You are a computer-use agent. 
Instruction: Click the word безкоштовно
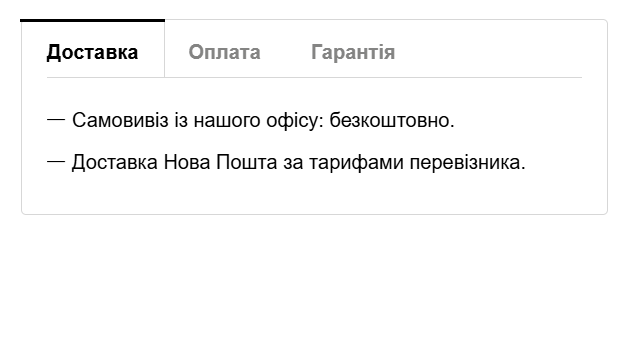tap(392, 121)
